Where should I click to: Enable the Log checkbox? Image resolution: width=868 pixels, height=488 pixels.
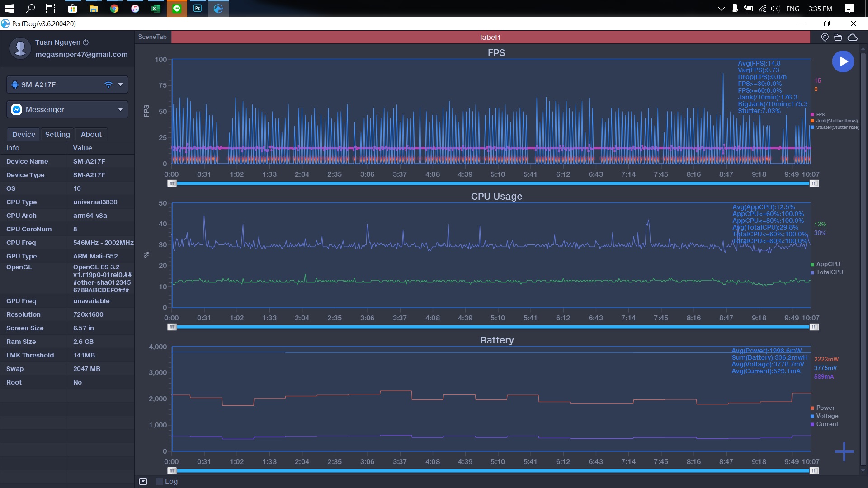pos(159,482)
